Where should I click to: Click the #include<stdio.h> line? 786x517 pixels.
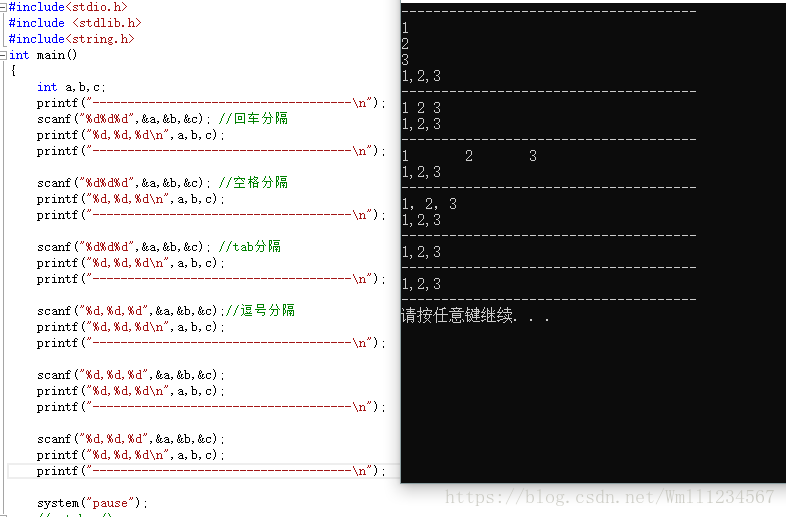point(68,7)
